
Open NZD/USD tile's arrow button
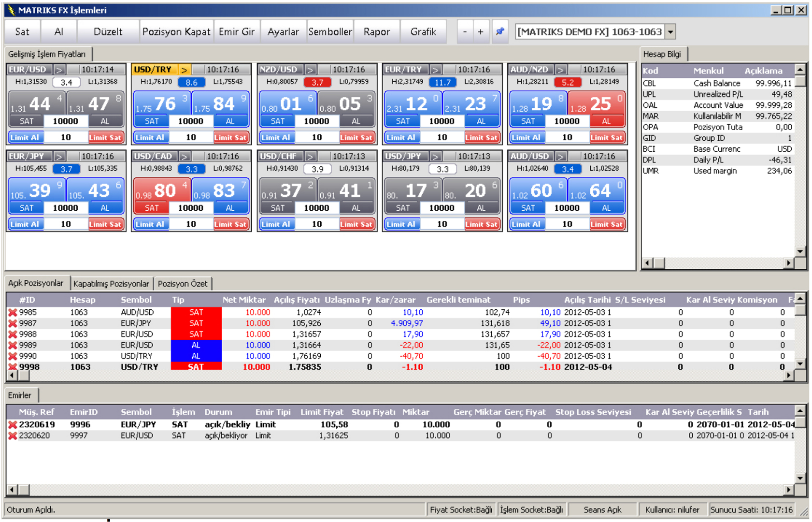point(310,70)
